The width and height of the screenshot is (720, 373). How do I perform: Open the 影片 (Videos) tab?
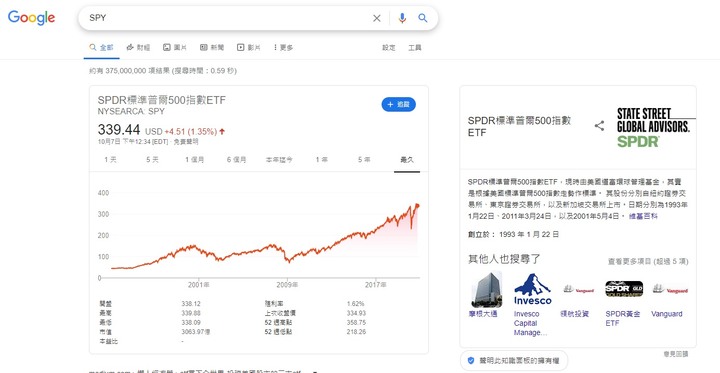249,47
